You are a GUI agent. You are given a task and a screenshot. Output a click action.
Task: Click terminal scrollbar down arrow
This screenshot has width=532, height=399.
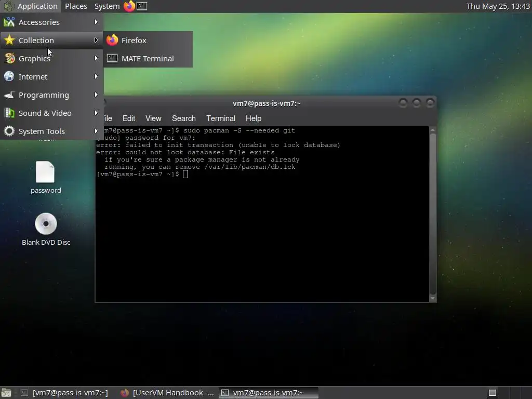(433, 298)
